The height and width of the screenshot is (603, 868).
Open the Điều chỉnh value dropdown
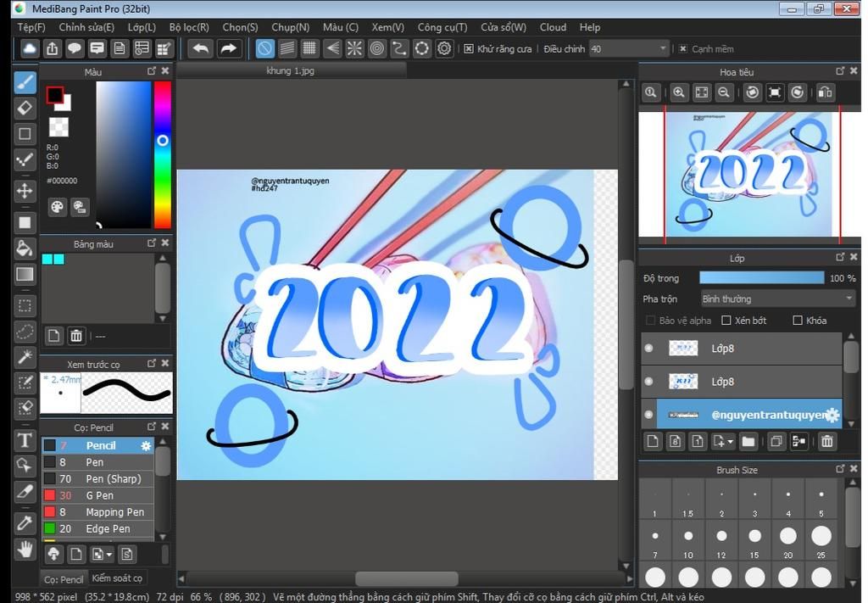[629, 48]
